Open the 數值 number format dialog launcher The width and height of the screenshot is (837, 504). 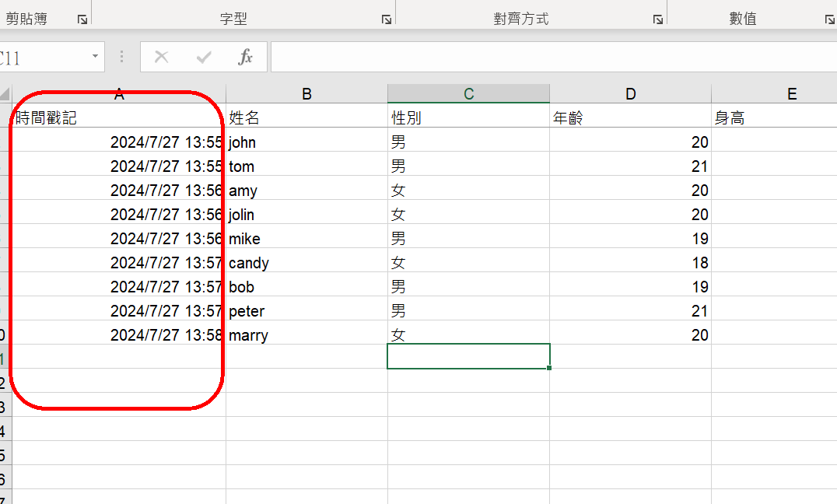pyautogui.click(x=829, y=19)
